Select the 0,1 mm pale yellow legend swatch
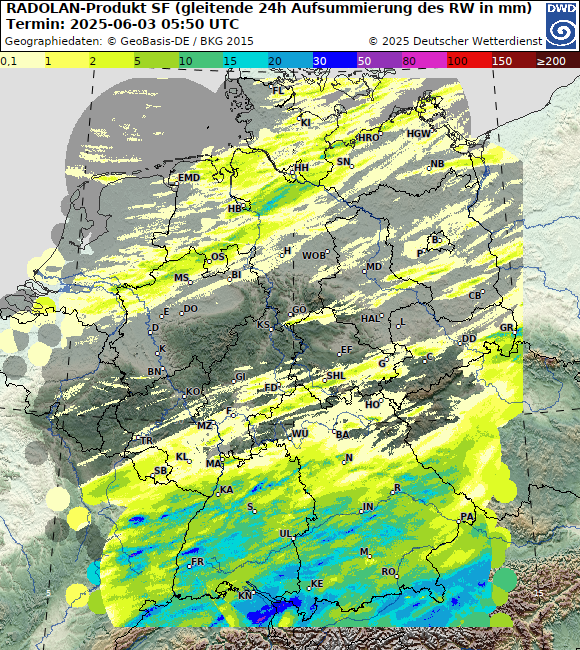The width and height of the screenshot is (580, 650). pos(22,61)
